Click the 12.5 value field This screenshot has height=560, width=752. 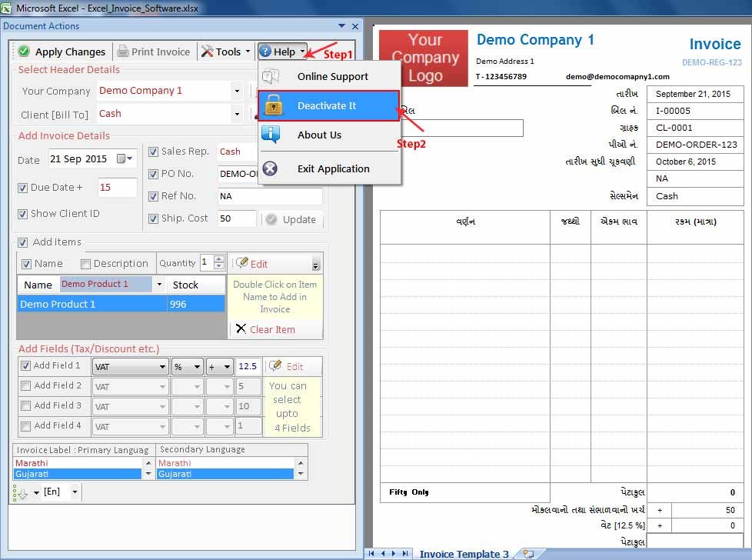coord(248,367)
